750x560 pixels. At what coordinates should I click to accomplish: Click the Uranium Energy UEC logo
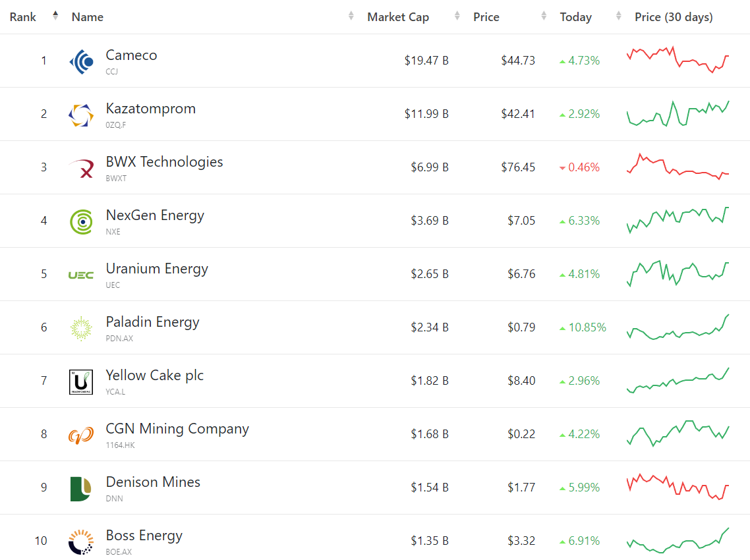[x=81, y=275]
